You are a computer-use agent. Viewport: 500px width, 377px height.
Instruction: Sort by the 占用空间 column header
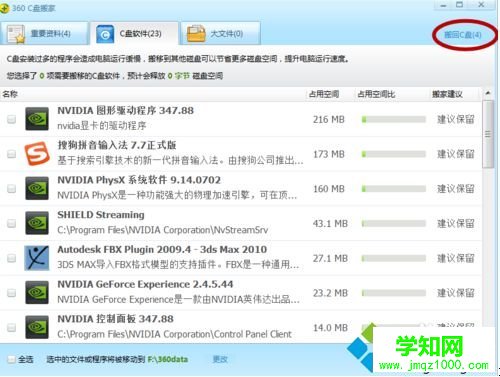(x=324, y=94)
